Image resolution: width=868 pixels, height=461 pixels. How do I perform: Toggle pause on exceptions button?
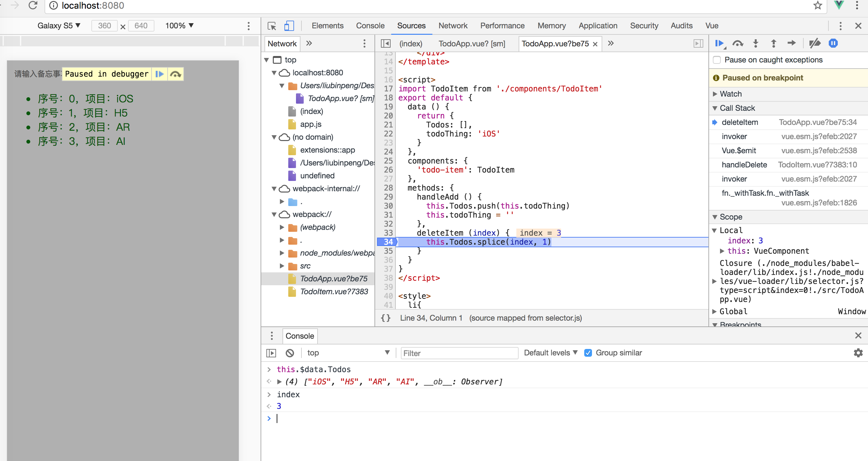(x=833, y=43)
